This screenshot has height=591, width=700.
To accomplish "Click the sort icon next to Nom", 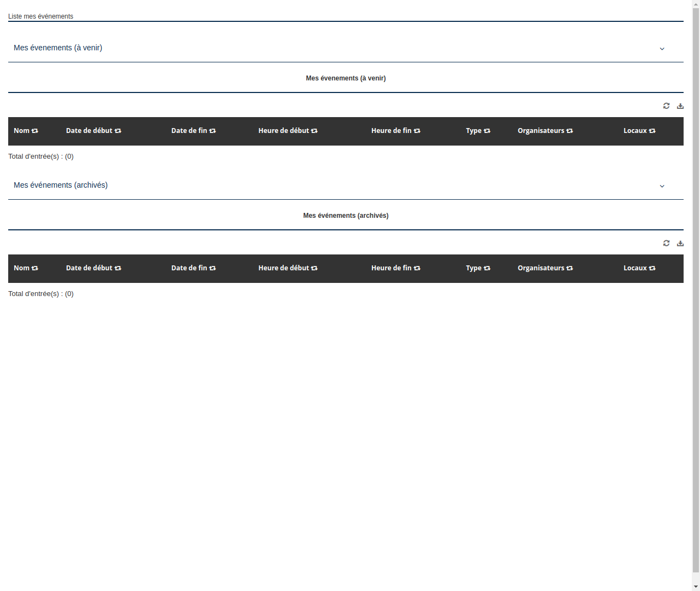I will pos(35,131).
